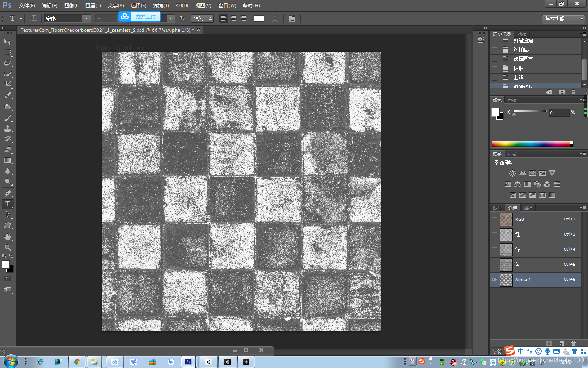The image size is (588, 368).
Task: Delete current channel with trash icon
Action: [573, 343]
